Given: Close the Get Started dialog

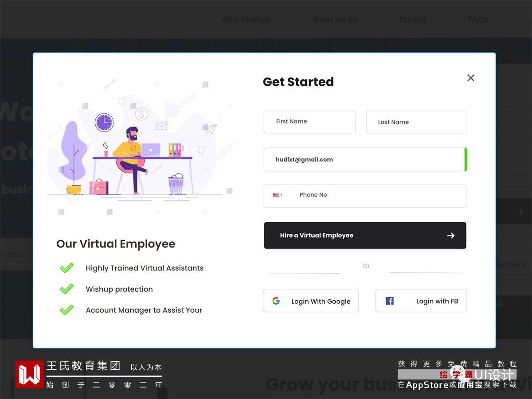Looking at the screenshot, I should click(471, 78).
